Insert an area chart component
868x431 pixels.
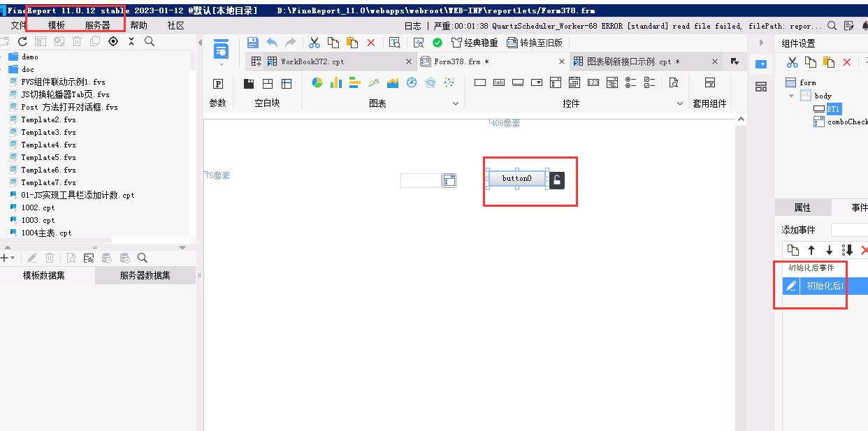pos(393,83)
